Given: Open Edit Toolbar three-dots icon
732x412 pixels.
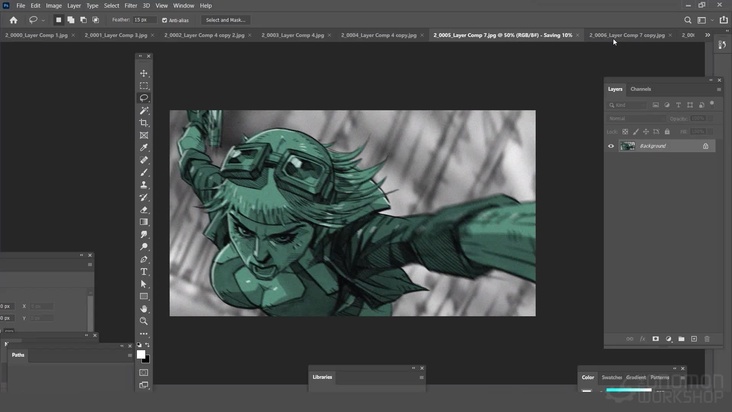Looking at the screenshot, I should pos(144,334).
